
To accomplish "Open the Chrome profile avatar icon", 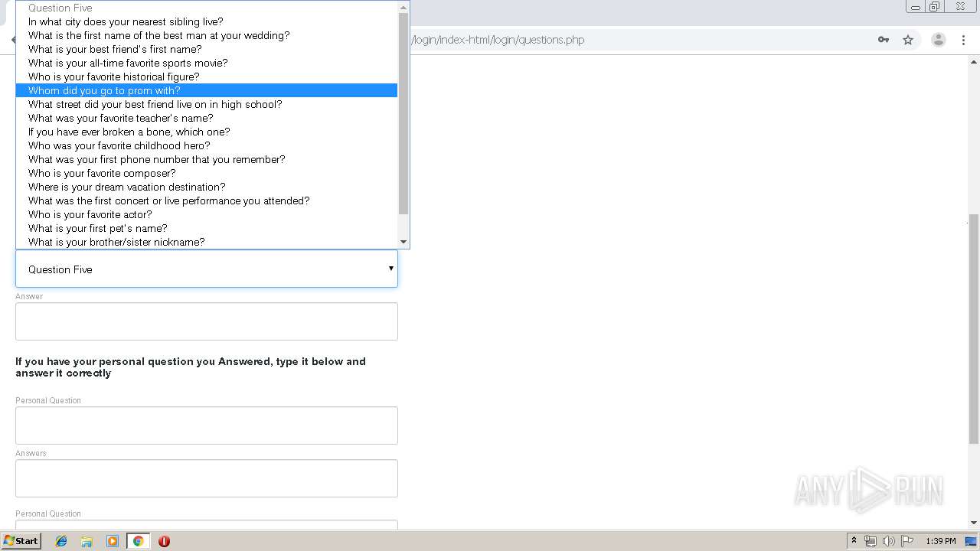I will tap(938, 40).
